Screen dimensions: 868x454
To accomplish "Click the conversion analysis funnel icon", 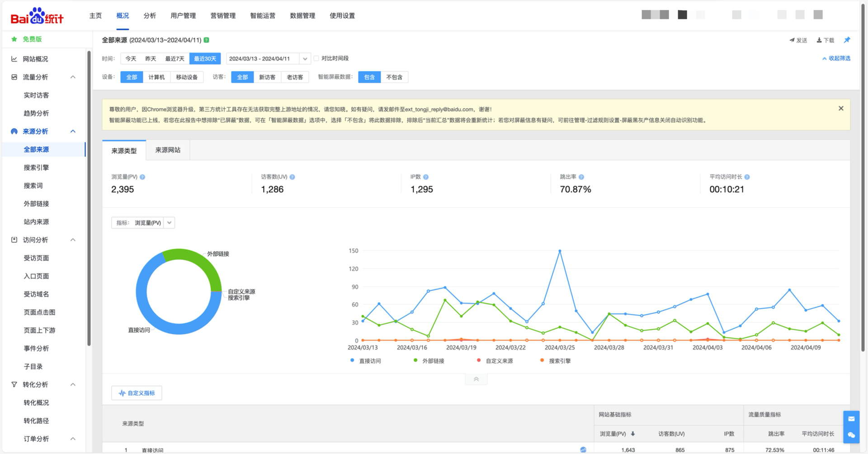I will pyautogui.click(x=14, y=384).
